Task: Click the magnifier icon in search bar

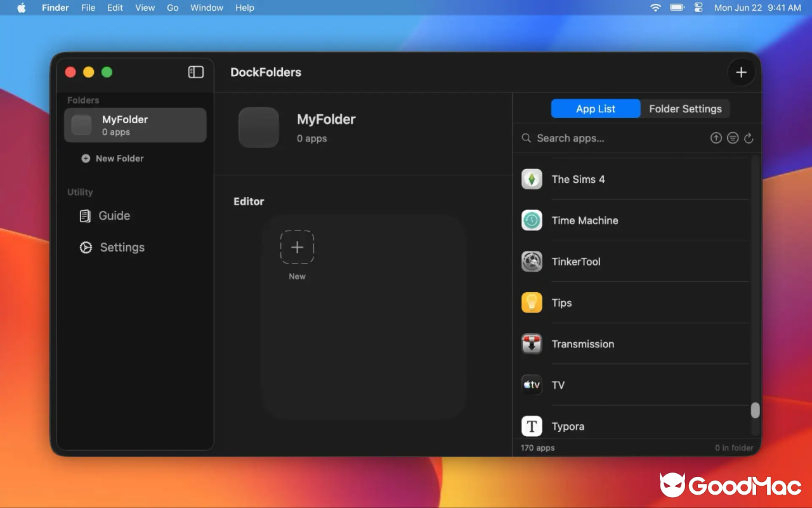Action: click(x=527, y=138)
